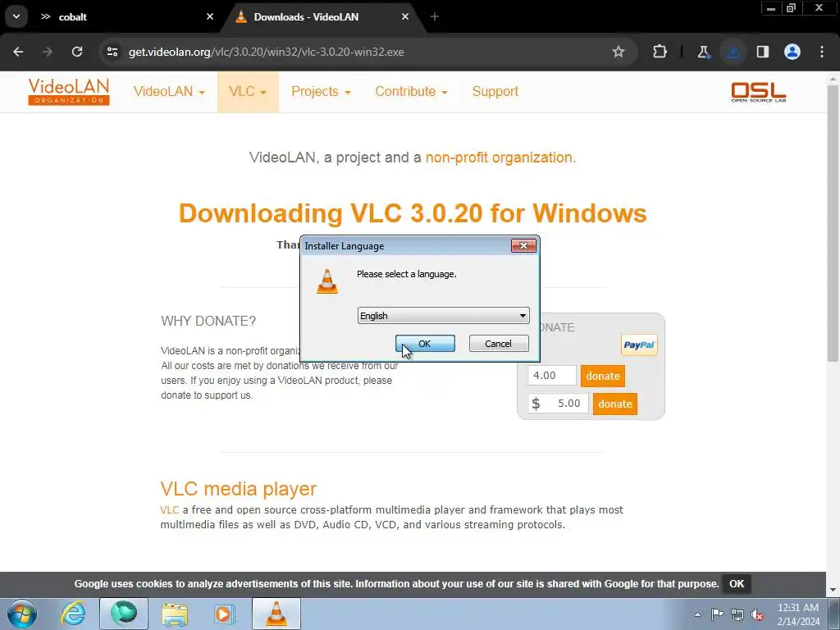The image size is (840, 630).
Task: Click the address bar URL
Action: 267,52
